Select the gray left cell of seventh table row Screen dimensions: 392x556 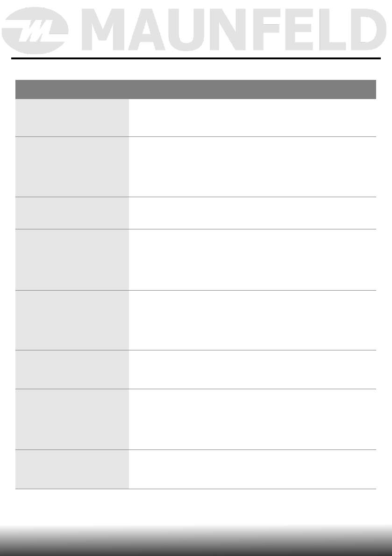(72, 419)
